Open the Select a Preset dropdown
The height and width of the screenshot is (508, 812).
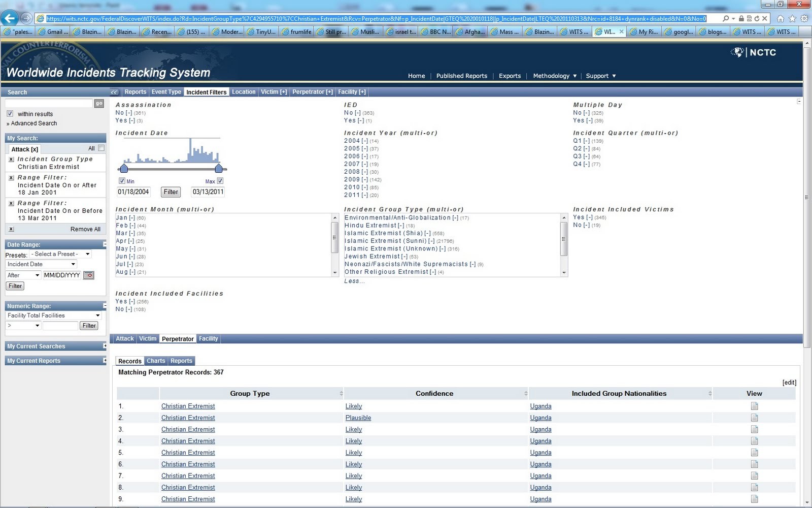[61, 254]
